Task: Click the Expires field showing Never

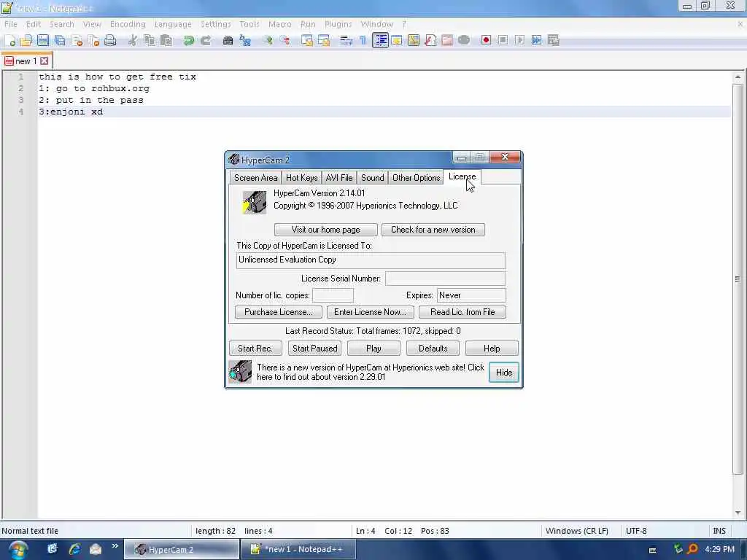Action: 471,295
